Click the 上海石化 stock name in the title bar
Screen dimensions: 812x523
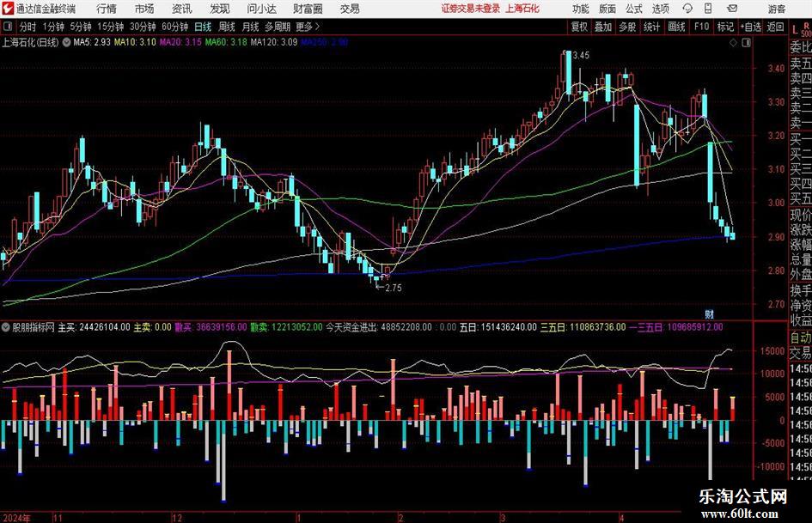[x=522, y=9]
